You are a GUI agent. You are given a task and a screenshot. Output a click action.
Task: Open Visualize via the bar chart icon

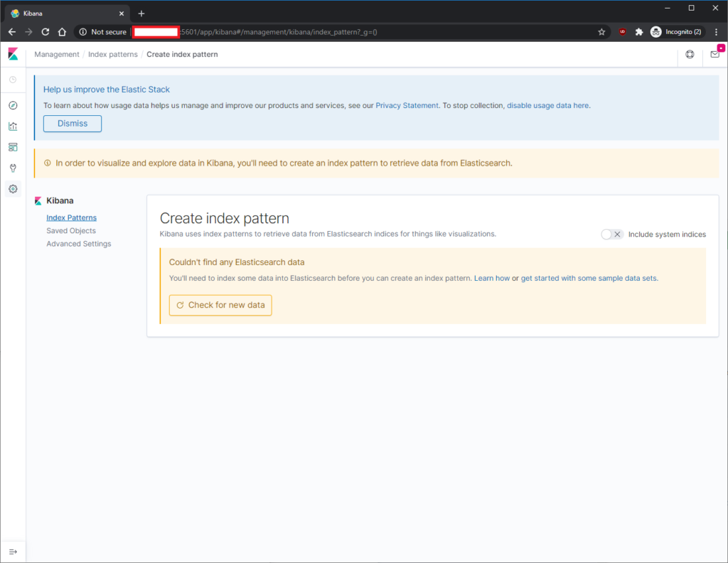pyautogui.click(x=13, y=127)
